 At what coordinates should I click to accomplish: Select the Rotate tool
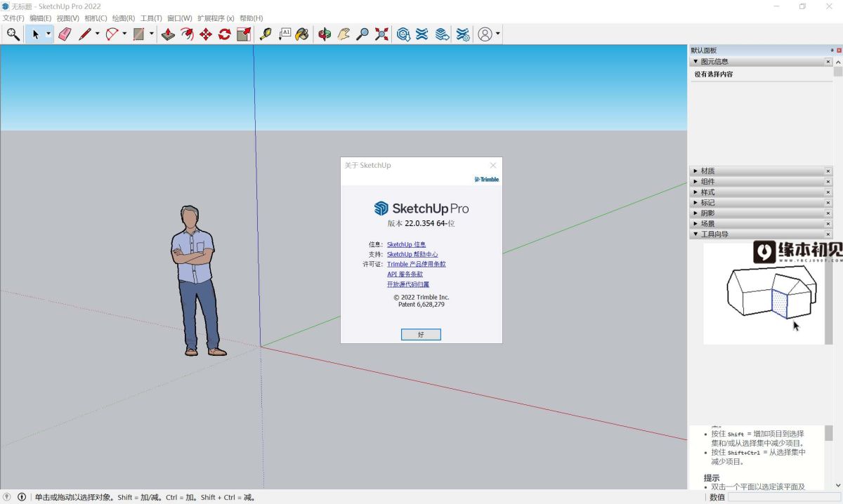point(225,34)
